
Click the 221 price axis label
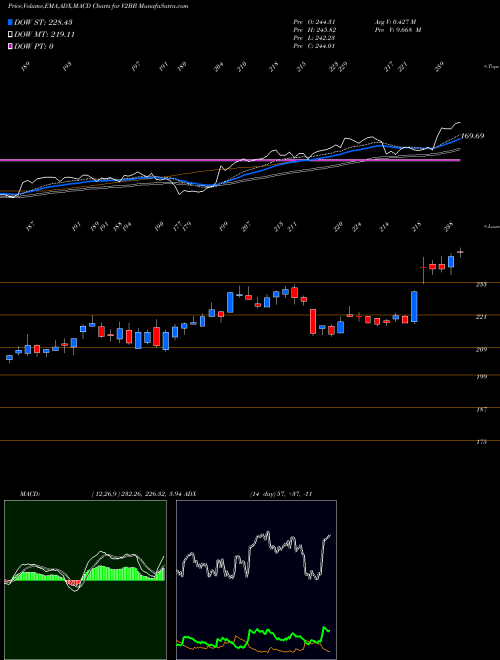pos(481,317)
